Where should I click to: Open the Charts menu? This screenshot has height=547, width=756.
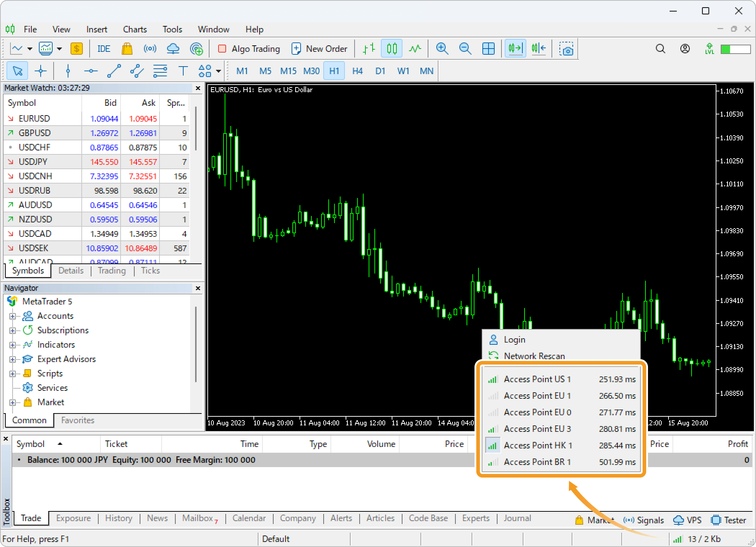135,30
